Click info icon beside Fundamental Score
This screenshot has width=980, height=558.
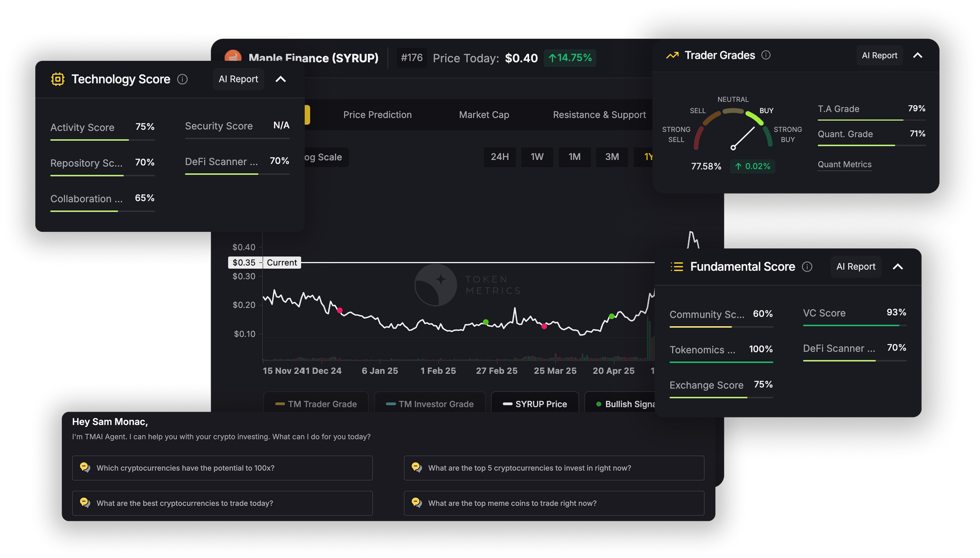tap(807, 267)
